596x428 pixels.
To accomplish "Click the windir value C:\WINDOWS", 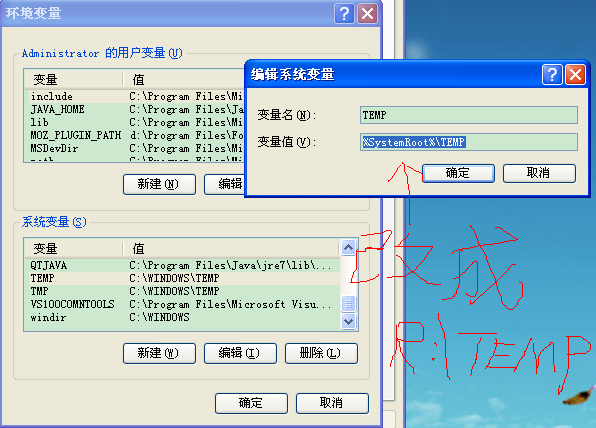I will (159, 317).
